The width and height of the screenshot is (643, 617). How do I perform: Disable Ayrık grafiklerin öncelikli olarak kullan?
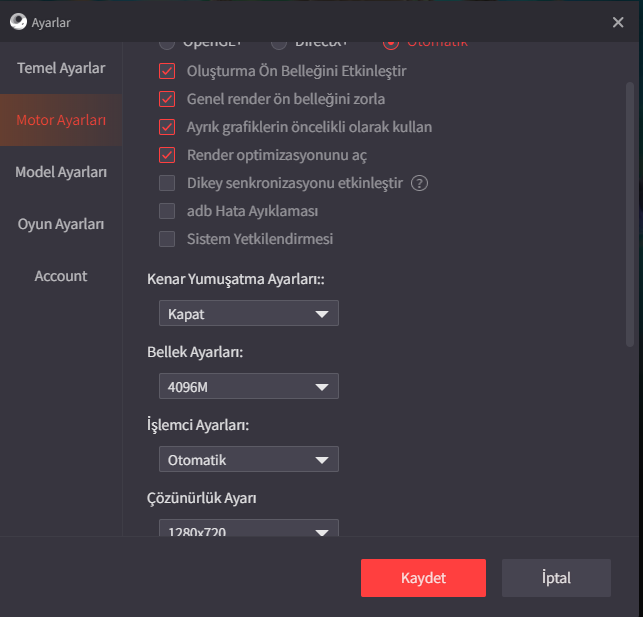pos(167,127)
